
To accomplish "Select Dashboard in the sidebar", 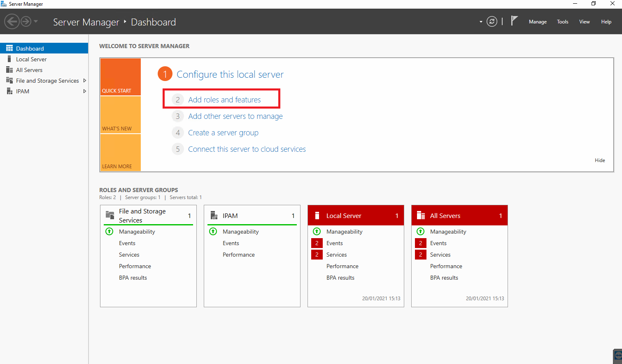I will pos(44,48).
